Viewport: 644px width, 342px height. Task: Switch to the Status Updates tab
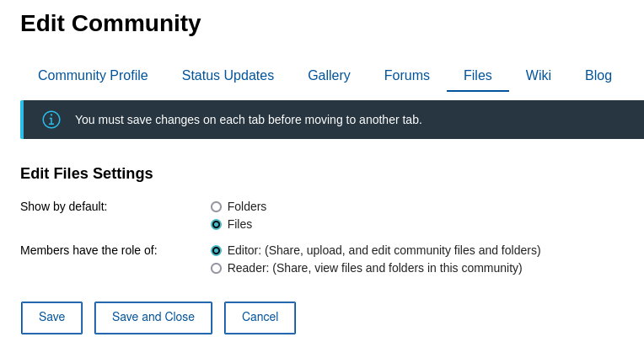coord(228,76)
